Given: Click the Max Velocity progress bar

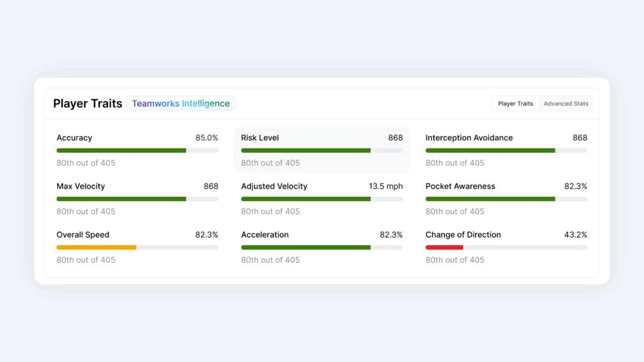Looking at the screenshot, I should tap(121, 199).
